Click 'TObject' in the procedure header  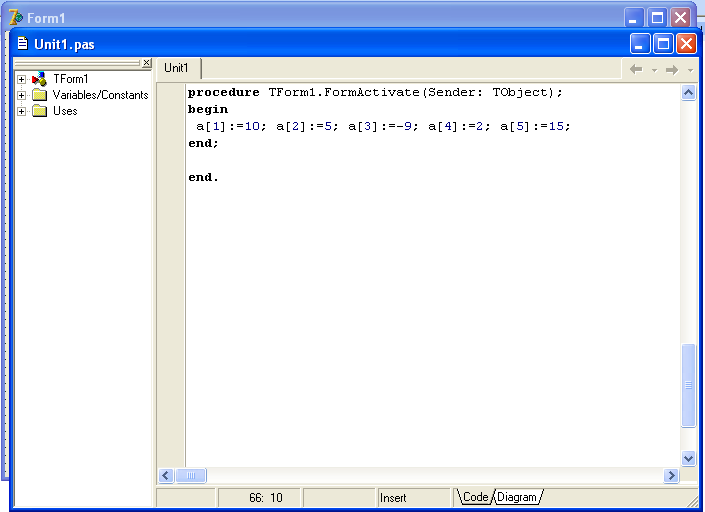(x=521, y=93)
